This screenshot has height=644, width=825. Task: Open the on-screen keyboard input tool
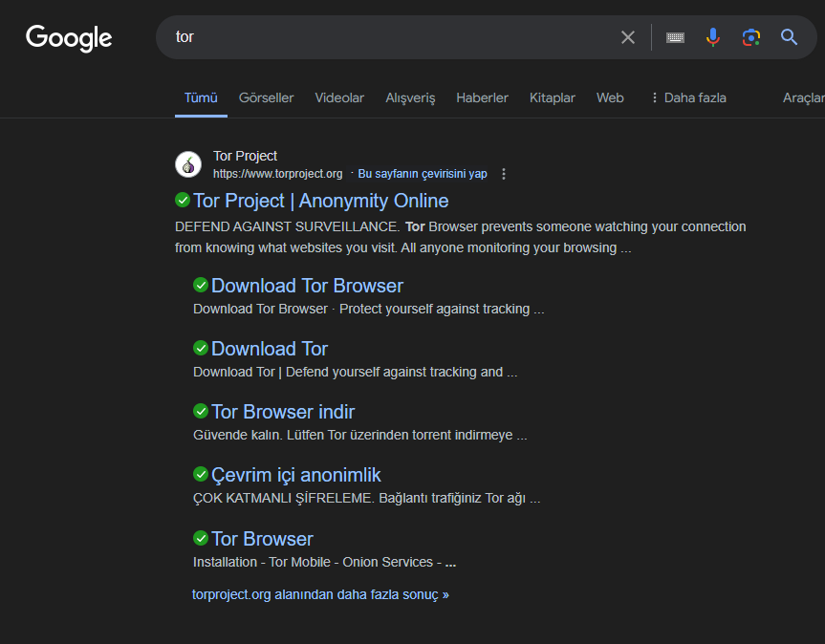click(x=676, y=37)
